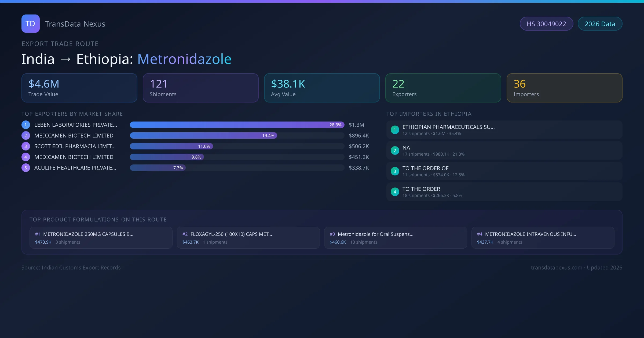The width and height of the screenshot is (644, 338).
Task: Select the $38.1K Avg Value card
Action: click(322, 88)
